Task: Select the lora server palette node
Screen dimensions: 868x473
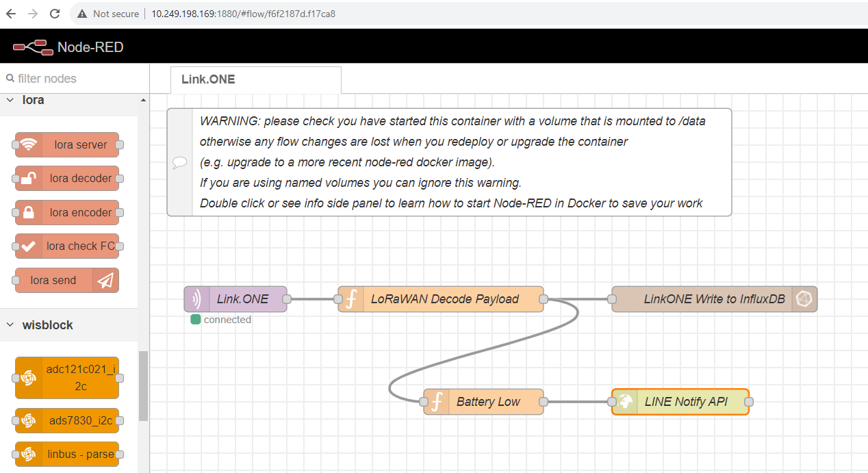Action: pos(67,145)
